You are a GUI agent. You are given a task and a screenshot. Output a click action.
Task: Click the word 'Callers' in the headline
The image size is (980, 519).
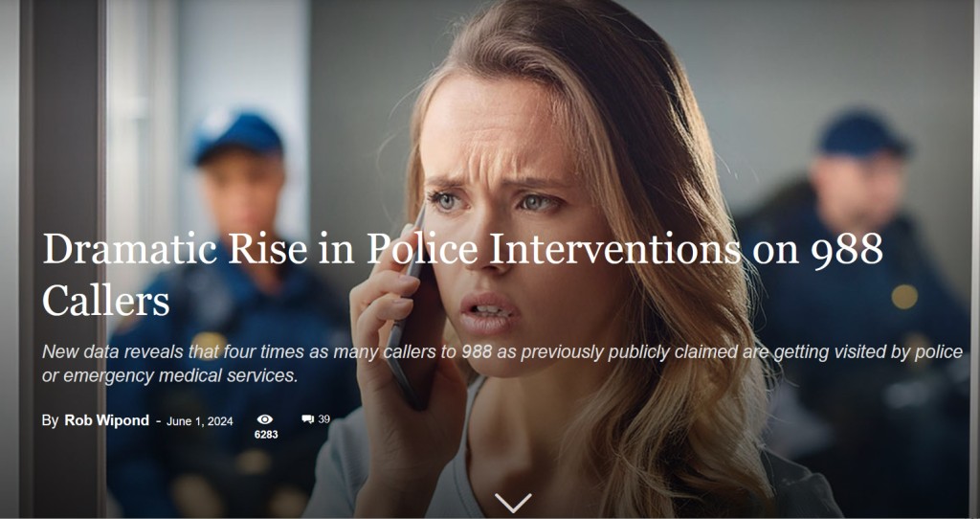point(106,300)
